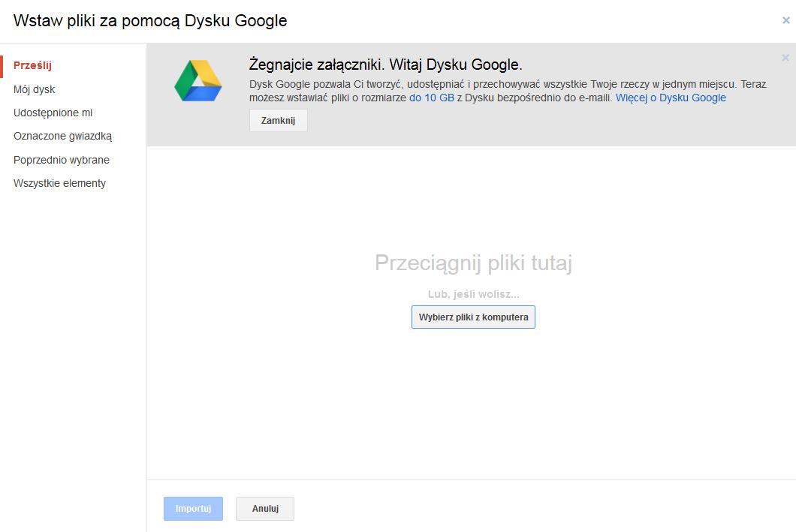Click the Zamknij button in the banner
Image resolution: width=796 pixels, height=532 pixels.
[278, 121]
